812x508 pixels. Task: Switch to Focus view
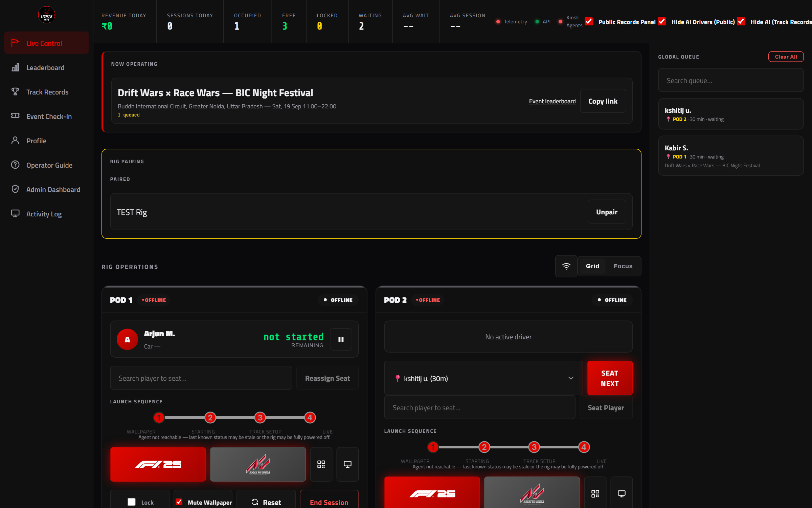623,266
